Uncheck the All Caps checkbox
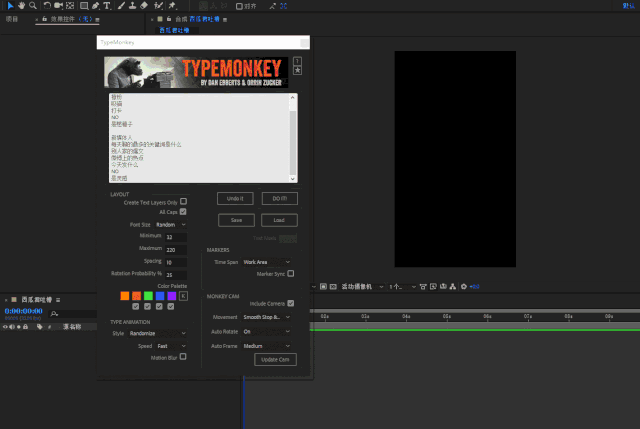The height and width of the screenshot is (429, 640). point(183,211)
